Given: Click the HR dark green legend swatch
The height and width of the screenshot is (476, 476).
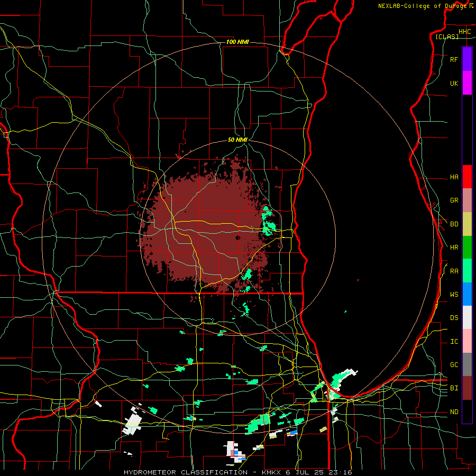Looking at the screenshot, I should point(467,248).
